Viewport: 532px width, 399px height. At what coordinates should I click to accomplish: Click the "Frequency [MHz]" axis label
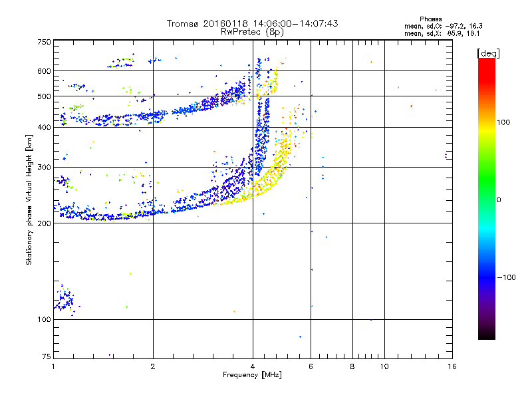[x=252, y=375]
